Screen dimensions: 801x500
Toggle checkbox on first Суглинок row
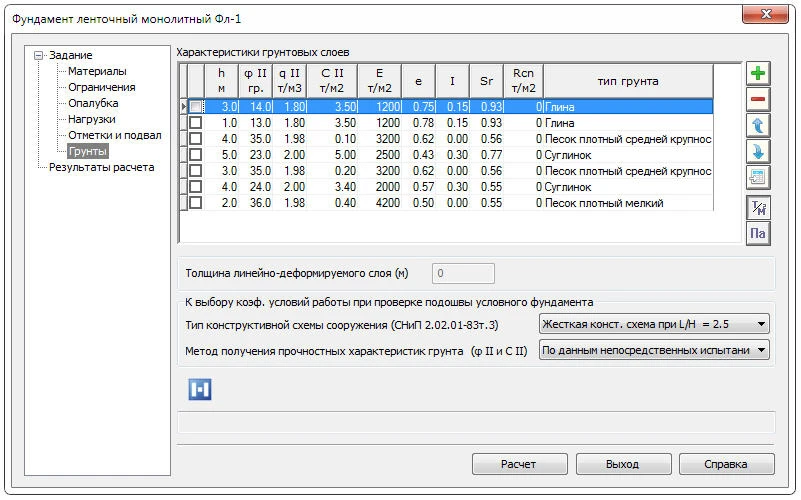[x=196, y=155]
